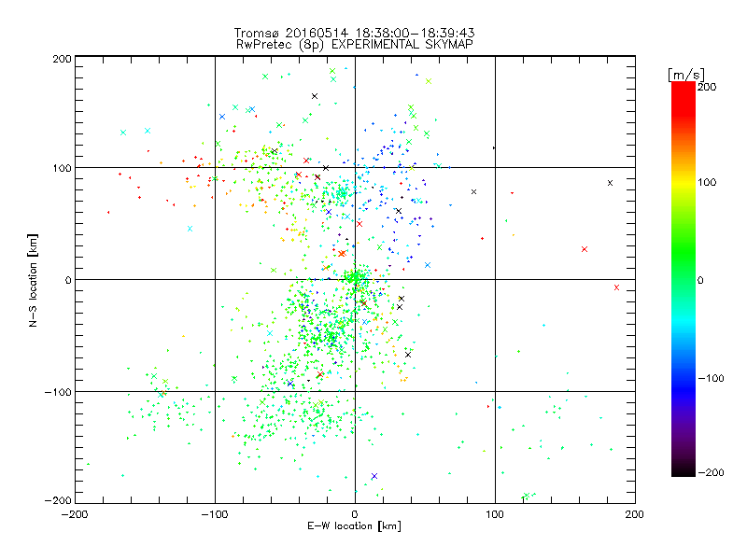Screen dimensions: 747x560
Task: Click the 'N-S location [km]' axis label
Action: (33, 281)
